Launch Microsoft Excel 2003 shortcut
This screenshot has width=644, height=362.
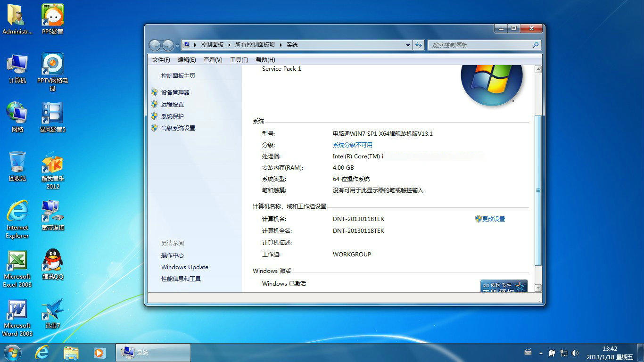click(17, 268)
